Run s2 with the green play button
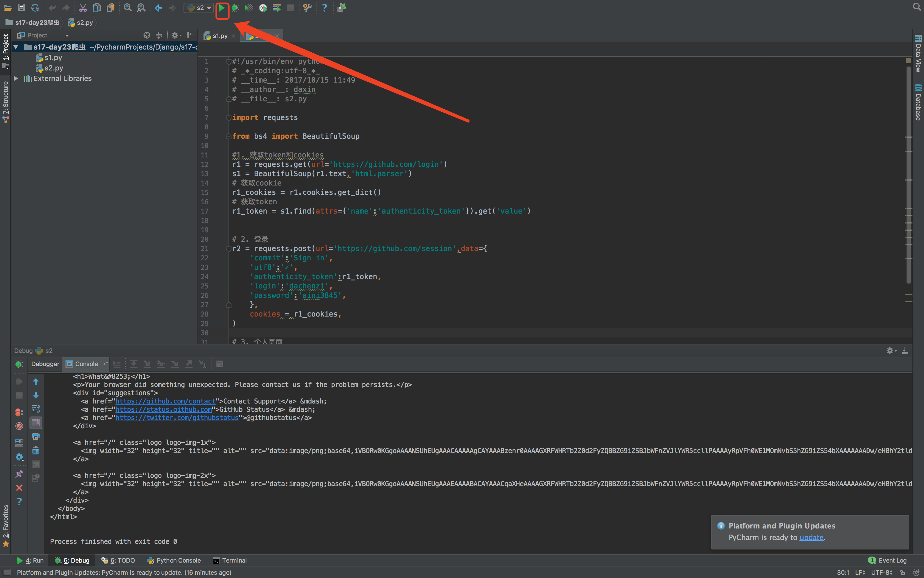The image size is (924, 578). pos(221,8)
